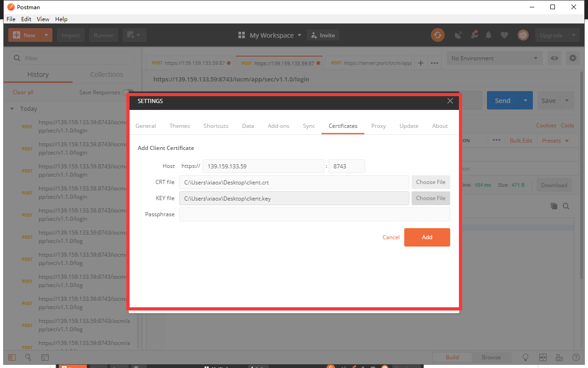Open the Postman console icon
The width and height of the screenshot is (588, 368).
(45, 357)
